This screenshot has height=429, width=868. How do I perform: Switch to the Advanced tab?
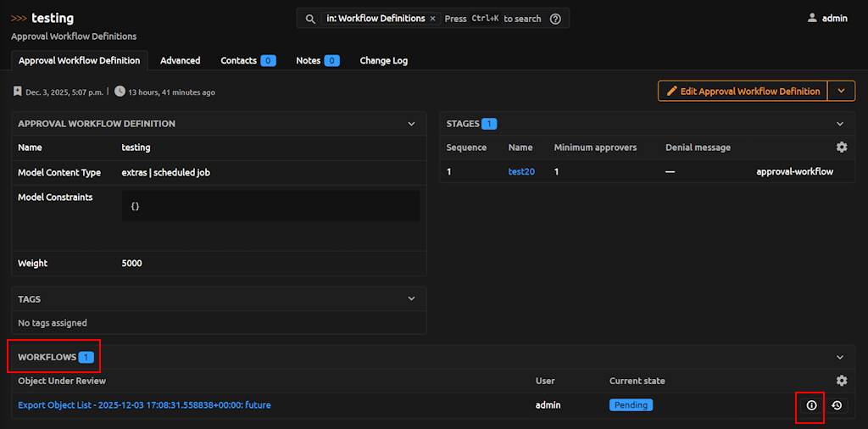pos(180,61)
